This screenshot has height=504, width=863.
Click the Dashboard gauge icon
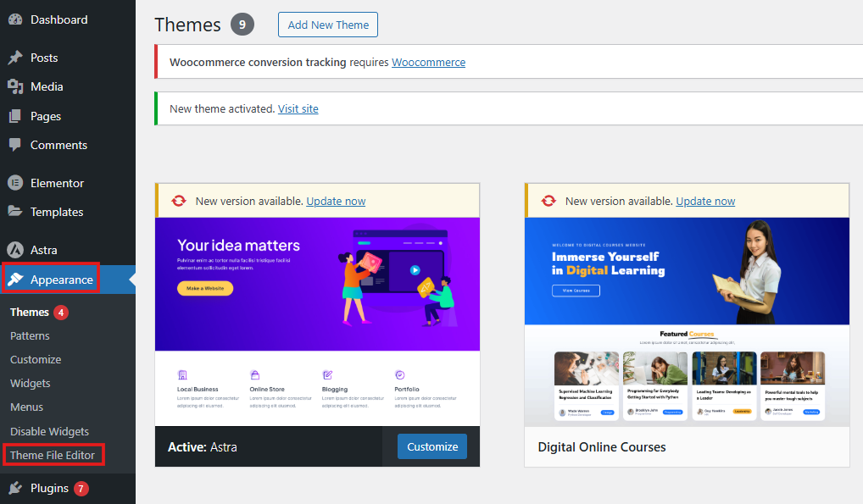pyautogui.click(x=14, y=19)
